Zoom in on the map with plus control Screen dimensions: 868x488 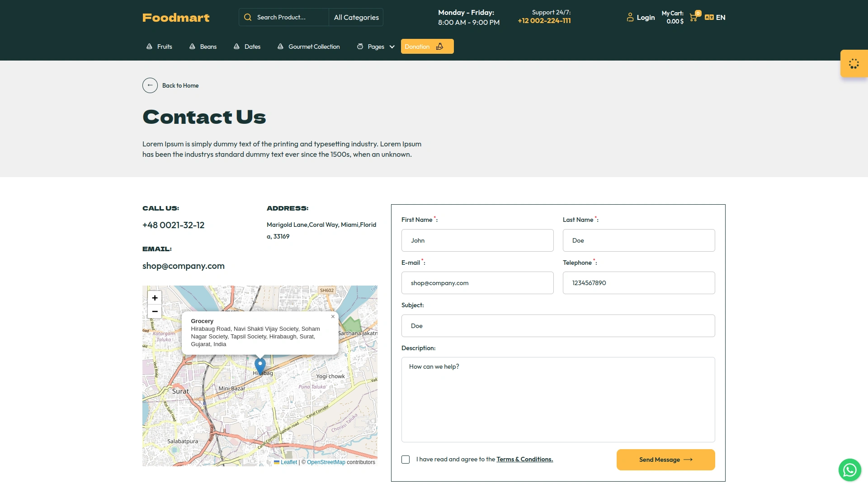click(154, 298)
